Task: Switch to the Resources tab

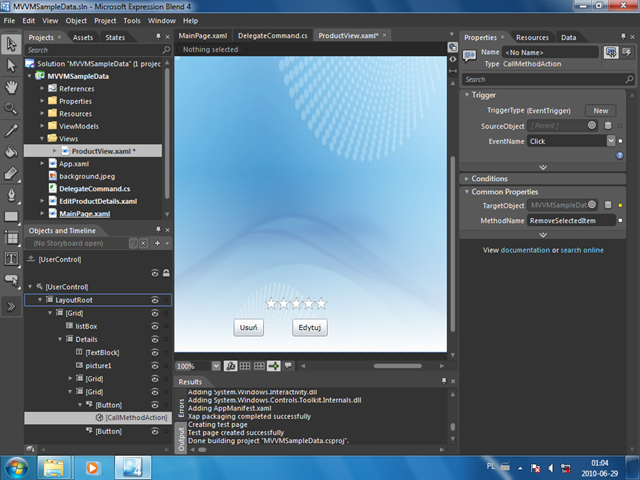Action: [532, 38]
